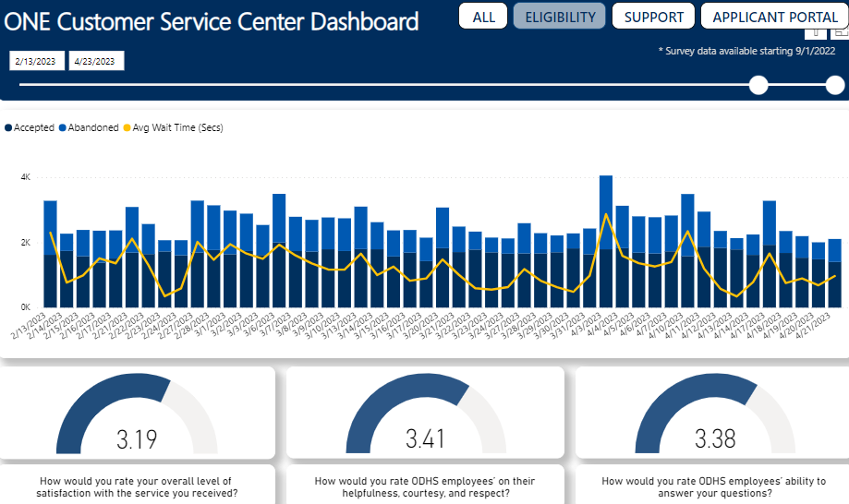Click the 2/27/2023 bar's abandoned portion
Image resolution: width=849 pixels, height=504 pixels.
[197, 226]
